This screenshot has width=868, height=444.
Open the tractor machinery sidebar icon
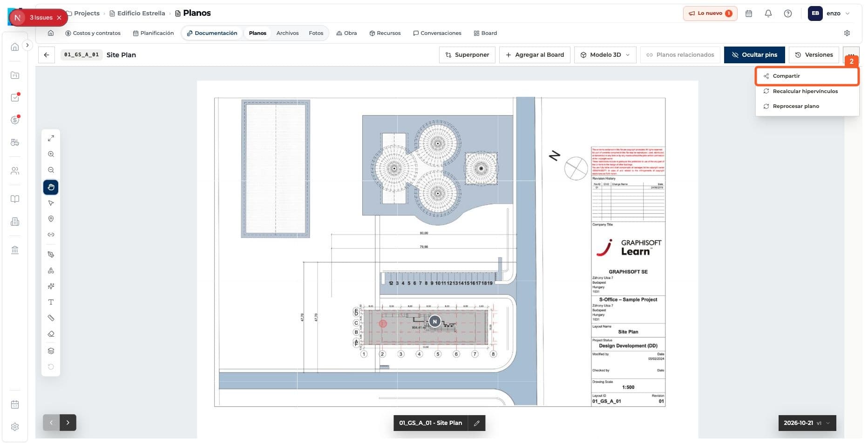(15, 142)
